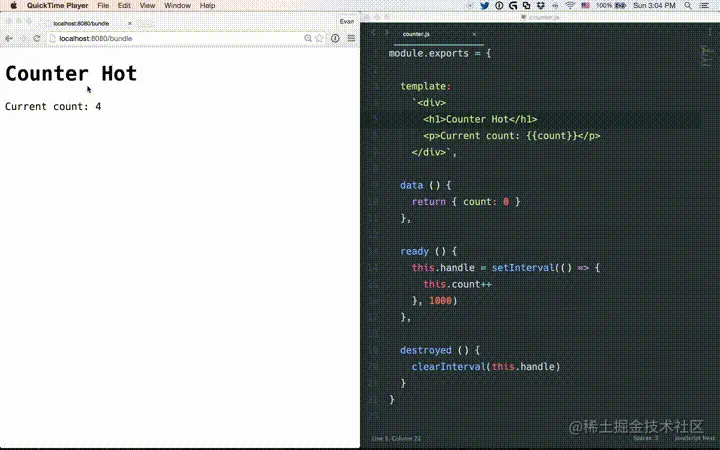Screen dimensions: 720x450
Task: Go back in the browser
Action: click(9, 39)
